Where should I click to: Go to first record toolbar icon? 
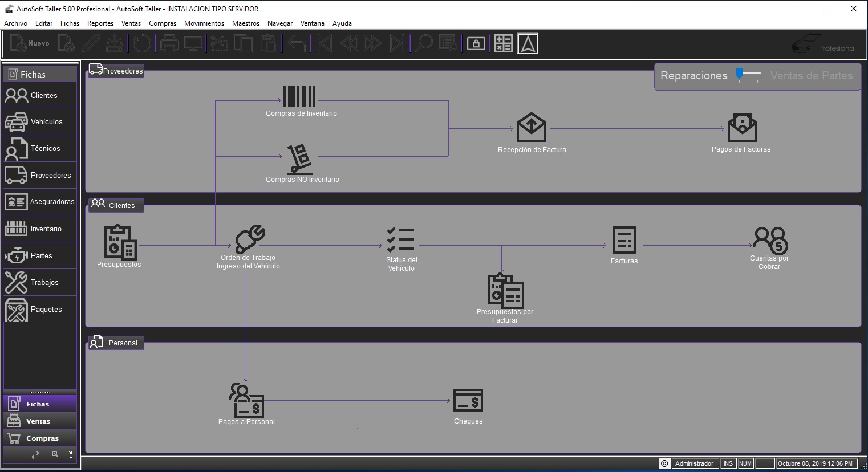tap(325, 43)
